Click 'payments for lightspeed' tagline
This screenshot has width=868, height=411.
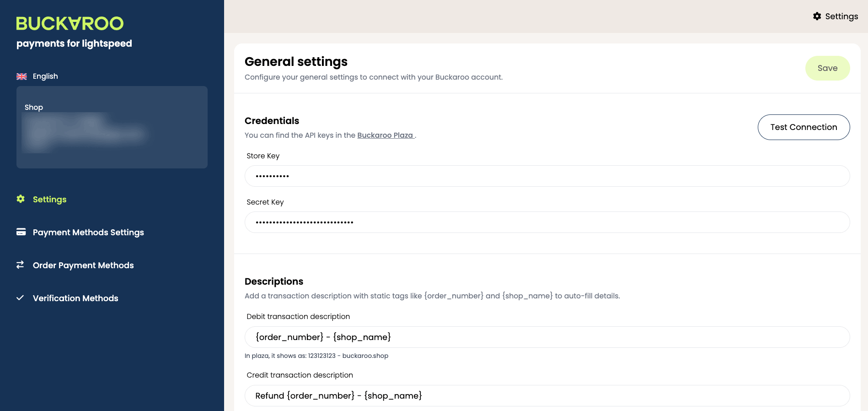click(x=74, y=43)
